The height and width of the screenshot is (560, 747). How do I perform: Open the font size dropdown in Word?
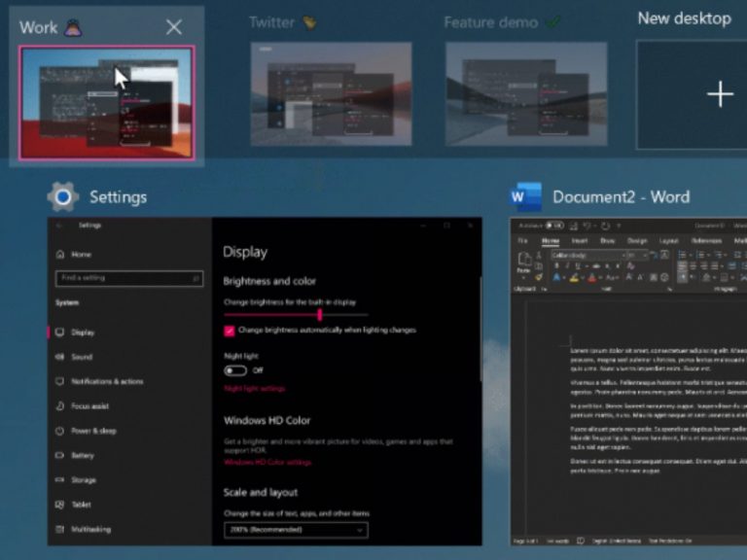click(x=645, y=256)
